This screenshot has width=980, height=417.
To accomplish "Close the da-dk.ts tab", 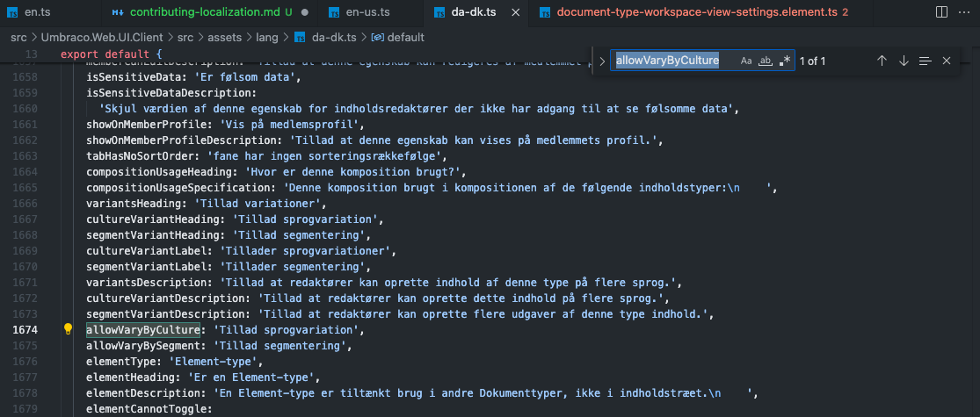I will tap(515, 12).
